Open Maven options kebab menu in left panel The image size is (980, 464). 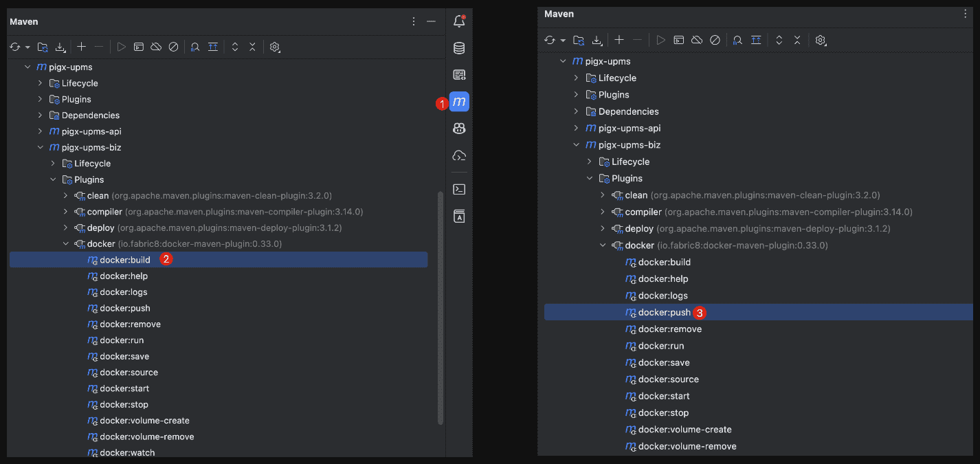(x=414, y=21)
